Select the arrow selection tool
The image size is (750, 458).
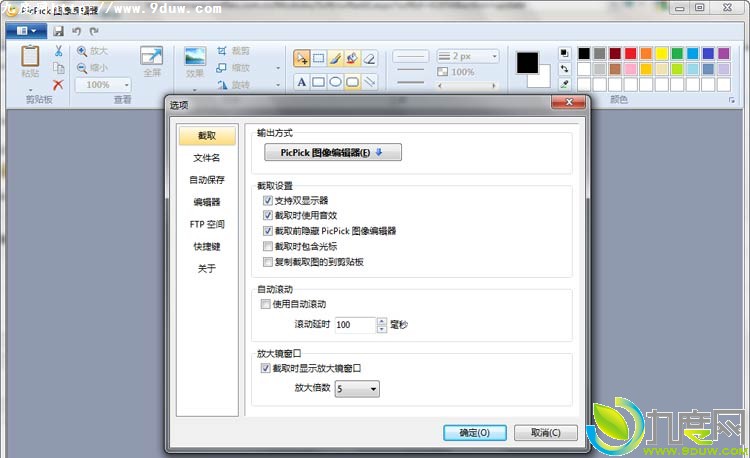pos(301,58)
